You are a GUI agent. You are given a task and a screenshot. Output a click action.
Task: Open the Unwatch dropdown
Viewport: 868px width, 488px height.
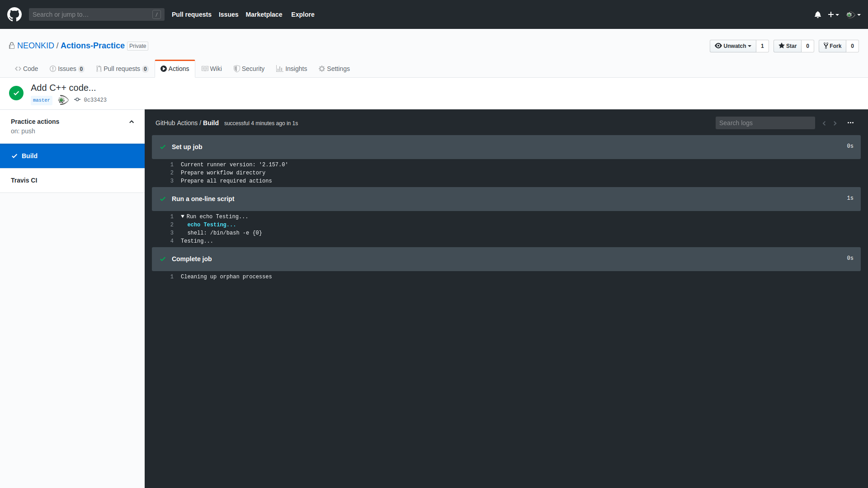click(732, 46)
